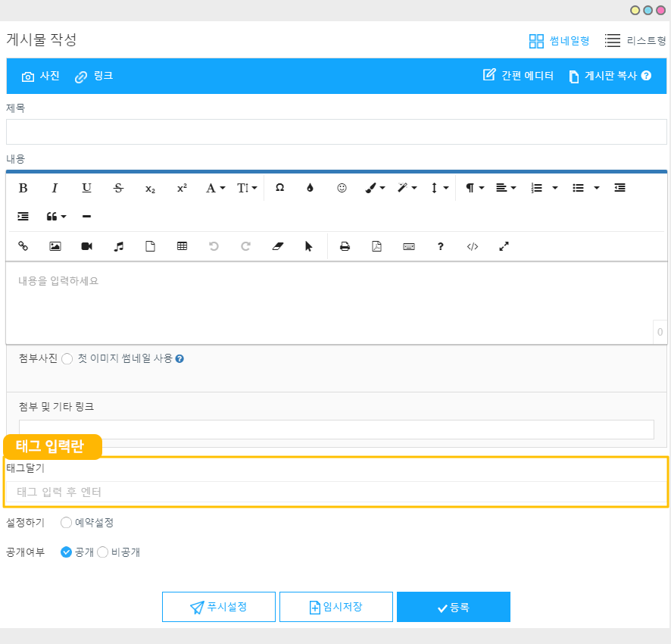Image resolution: width=671 pixels, height=644 pixels.
Task: Click the 등록 submit button
Action: pos(453,607)
